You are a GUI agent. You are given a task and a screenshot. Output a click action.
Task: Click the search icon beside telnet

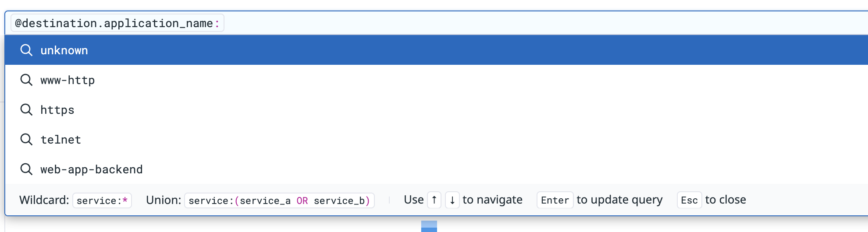[26, 140]
